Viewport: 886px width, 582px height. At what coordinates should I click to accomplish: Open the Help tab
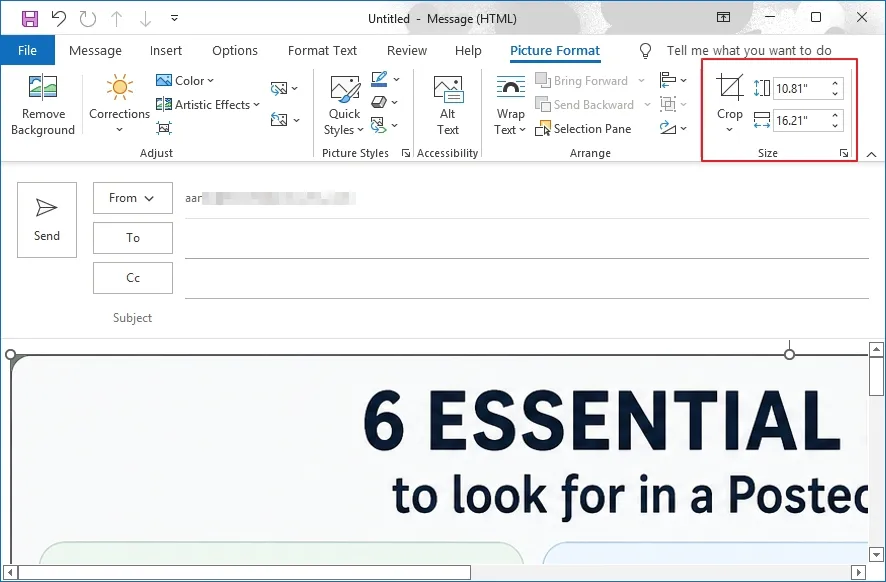click(x=468, y=50)
